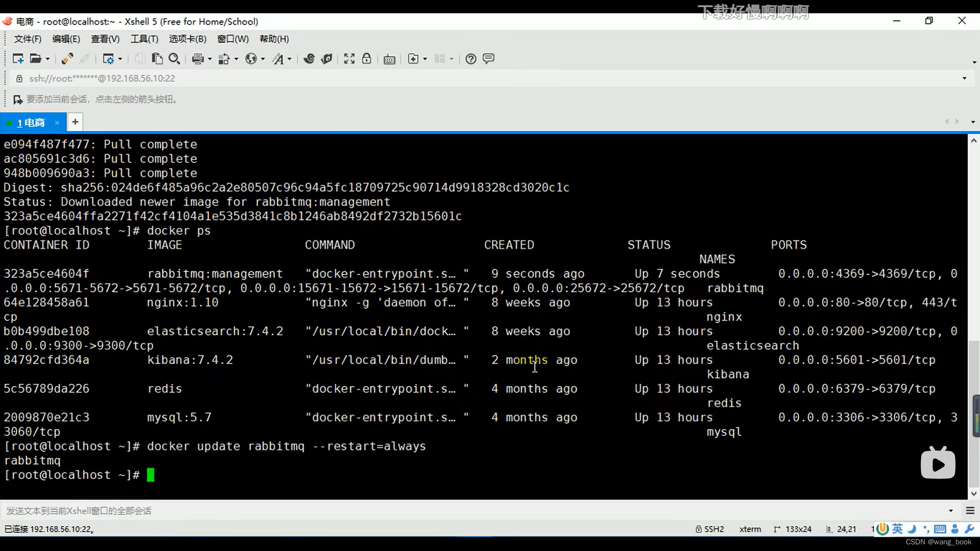
Task: Open the tab list dropdown arrow
Action: pos(973,122)
